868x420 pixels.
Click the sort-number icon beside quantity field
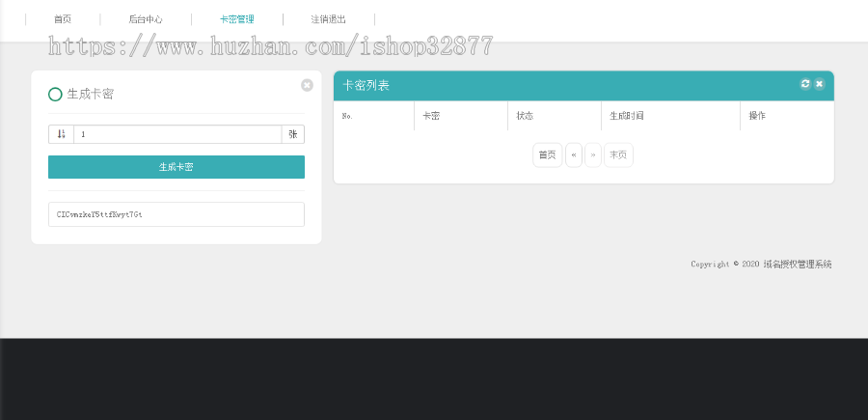coord(62,134)
